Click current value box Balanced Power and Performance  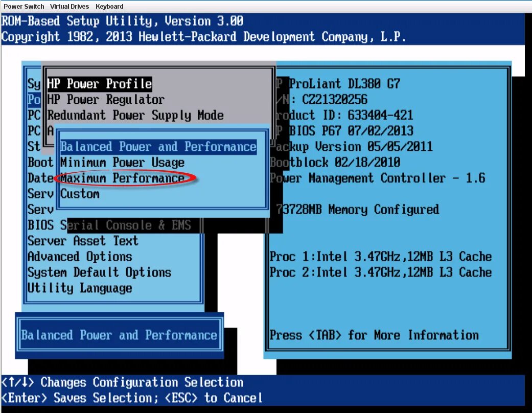tap(119, 335)
